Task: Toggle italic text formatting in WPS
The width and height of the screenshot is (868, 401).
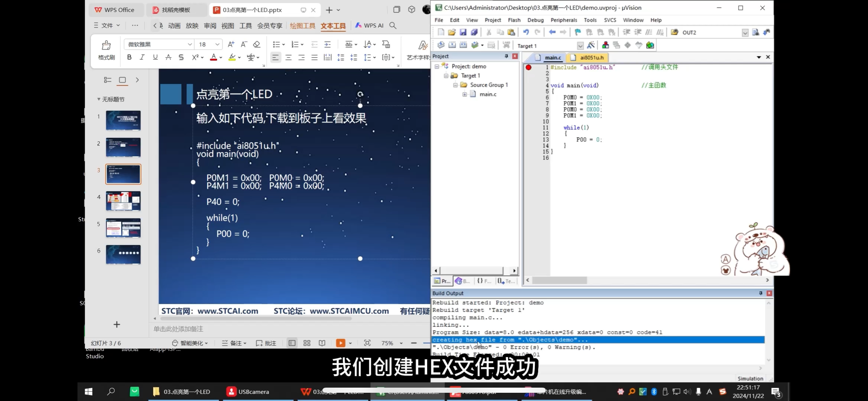Action: pos(142,57)
